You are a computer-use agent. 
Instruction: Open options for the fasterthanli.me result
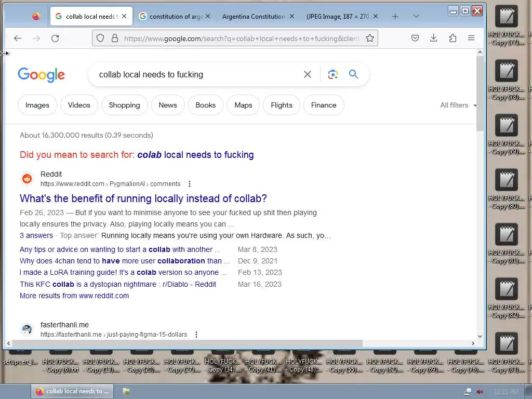[196, 335]
